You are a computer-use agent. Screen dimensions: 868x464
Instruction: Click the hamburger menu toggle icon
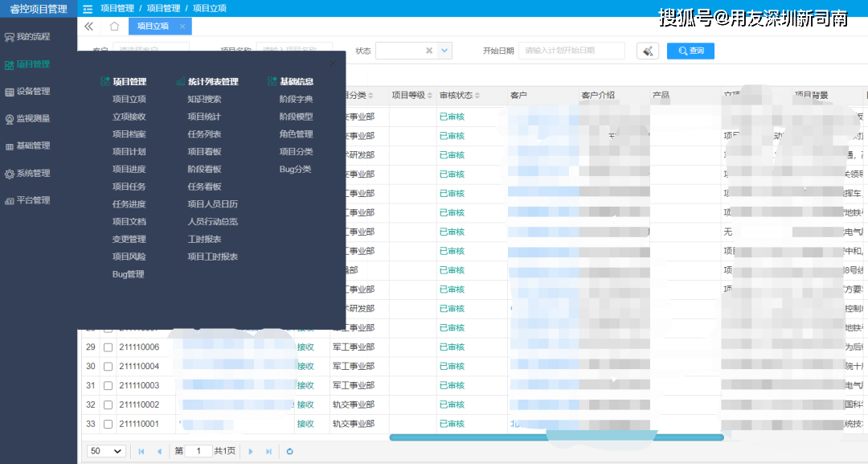pos(88,8)
